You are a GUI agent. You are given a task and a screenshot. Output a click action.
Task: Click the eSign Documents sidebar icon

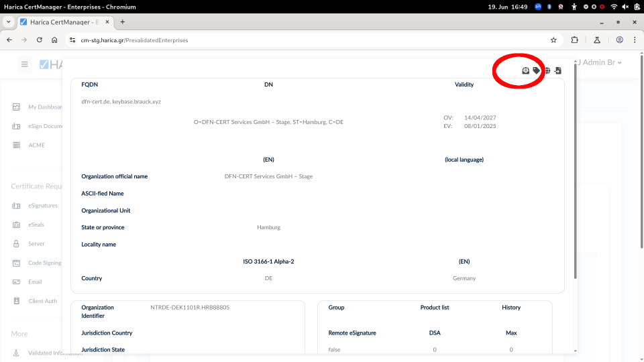click(x=16, y=126)
